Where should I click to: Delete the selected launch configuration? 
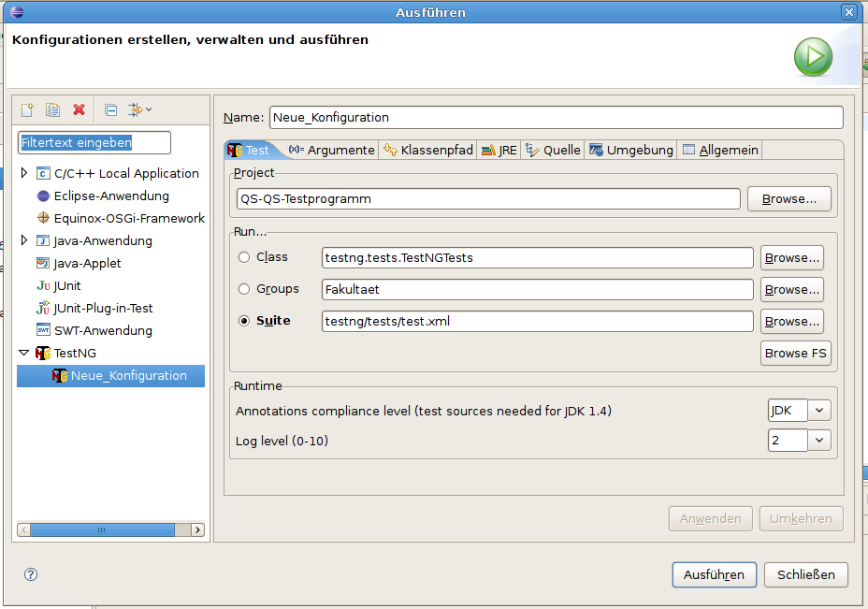(80, 109)
